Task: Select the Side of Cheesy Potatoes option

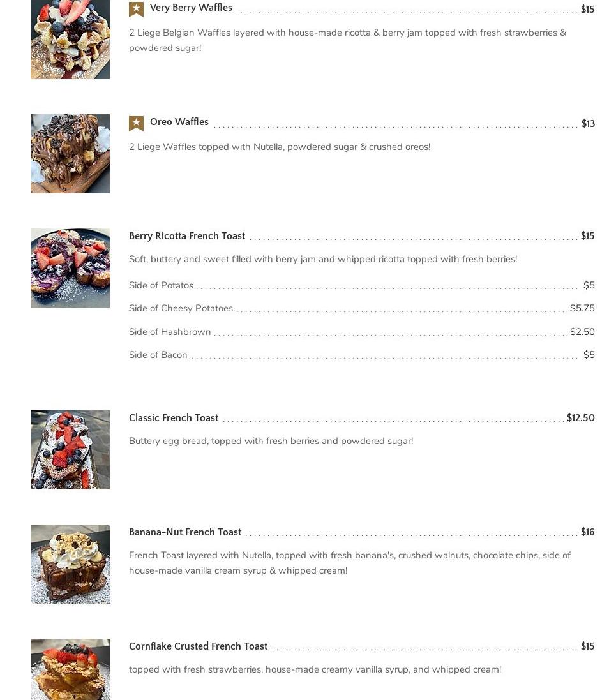Action: [x=181, y=308]
